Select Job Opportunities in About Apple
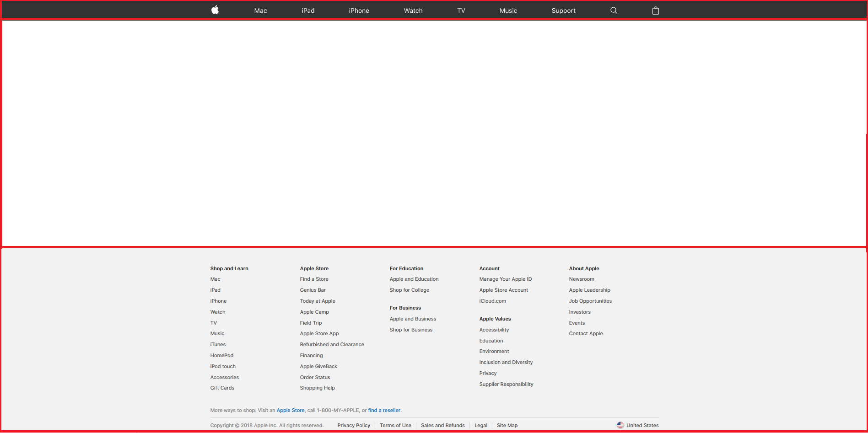868x433 pixels. 590,301
